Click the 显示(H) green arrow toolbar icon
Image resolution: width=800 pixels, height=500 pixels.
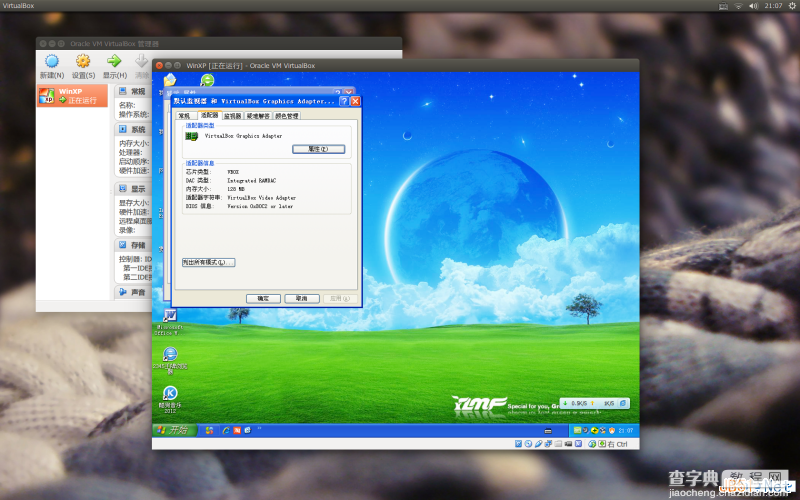[x=114, y=61]
